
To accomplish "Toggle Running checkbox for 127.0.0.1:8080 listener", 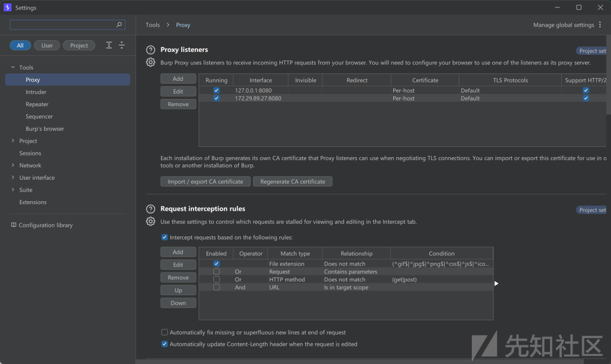I will [x=216, y=90].
